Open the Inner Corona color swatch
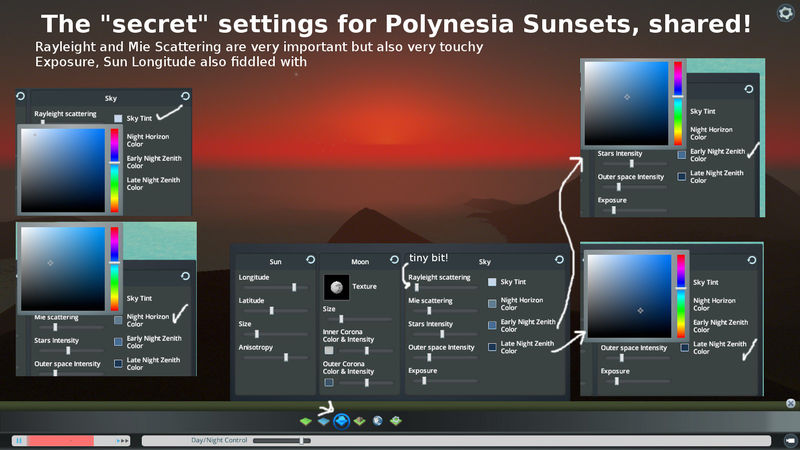Screen dimensions: 800x450 click(329, 350)
